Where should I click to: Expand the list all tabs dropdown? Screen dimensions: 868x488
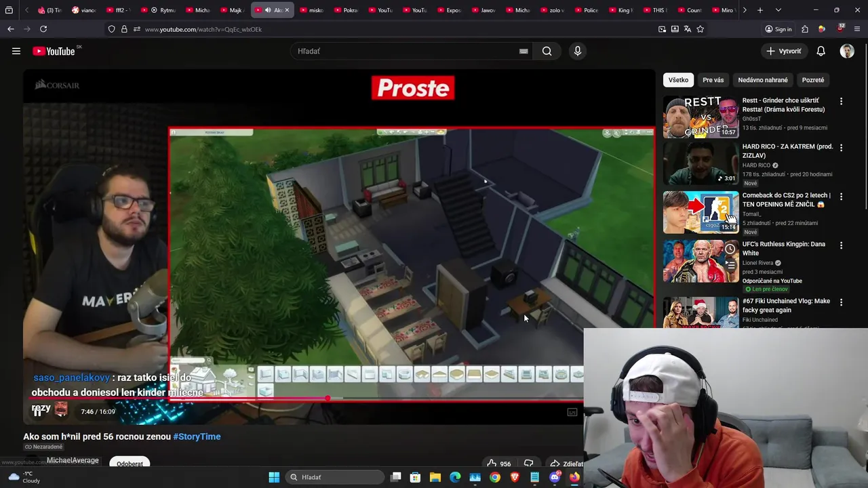click(x=778, y=10)
